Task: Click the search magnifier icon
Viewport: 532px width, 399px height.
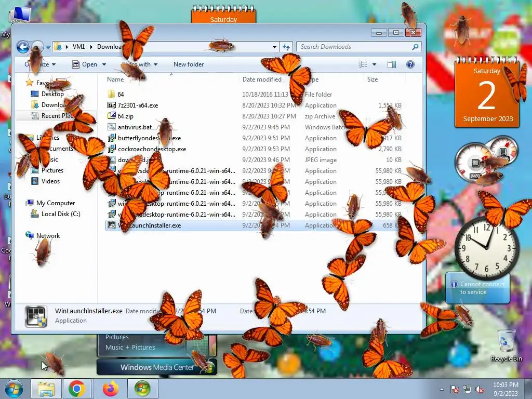Action: tap(415, 47)
